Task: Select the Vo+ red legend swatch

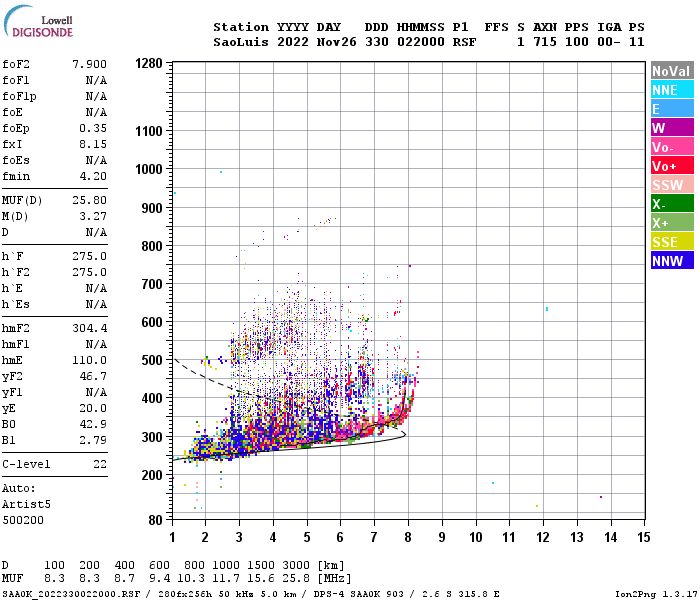Action: pos(672,166)
